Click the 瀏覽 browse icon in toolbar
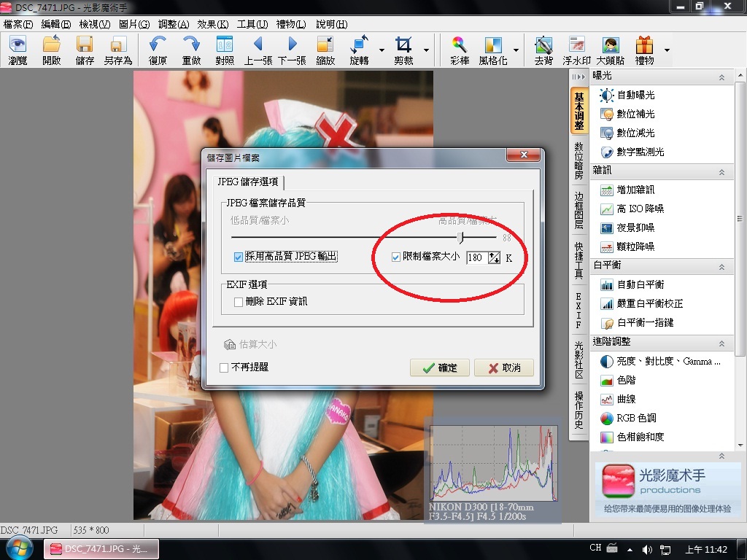The width and height of the screenshot is (747, 560). (18, 50)
